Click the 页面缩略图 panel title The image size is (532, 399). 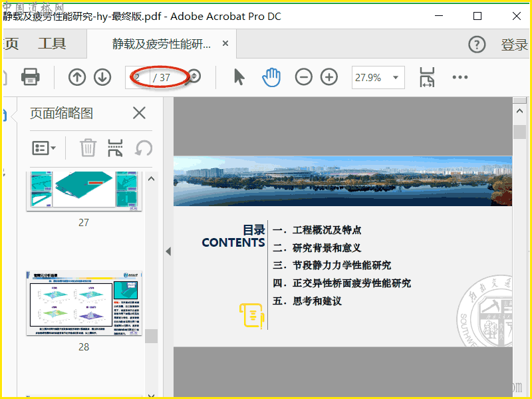(61, 113)
